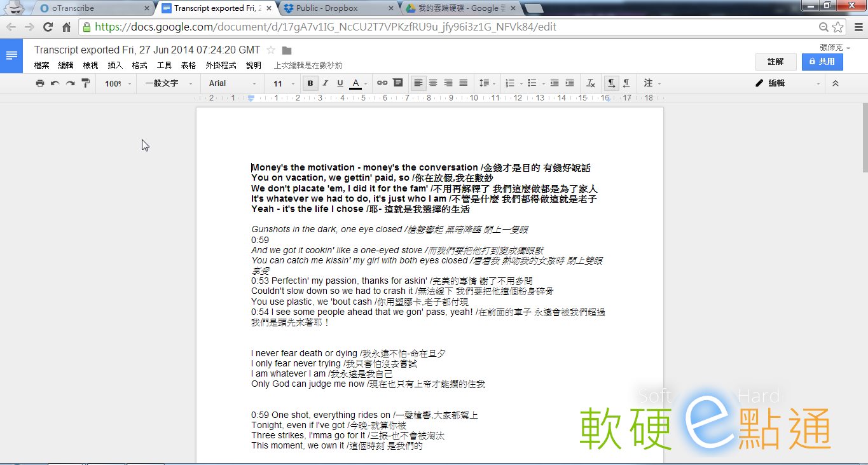Set right-to-left paragraph direction

626,83
